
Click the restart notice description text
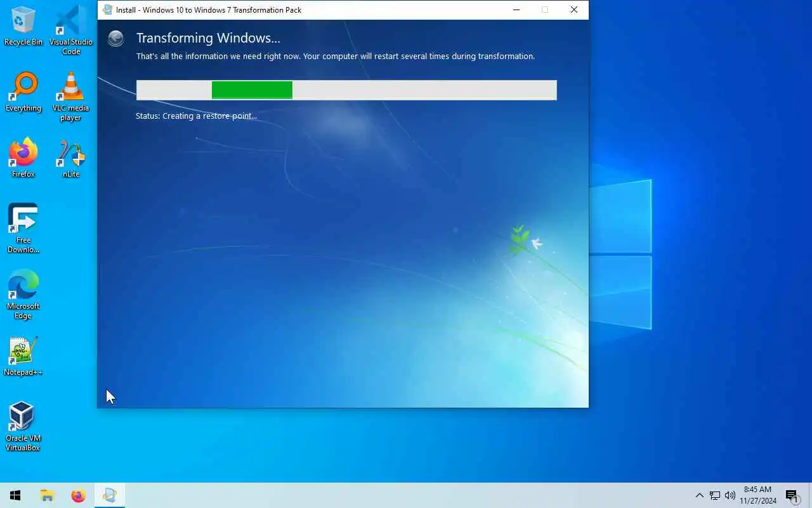(x=336, y=57)
